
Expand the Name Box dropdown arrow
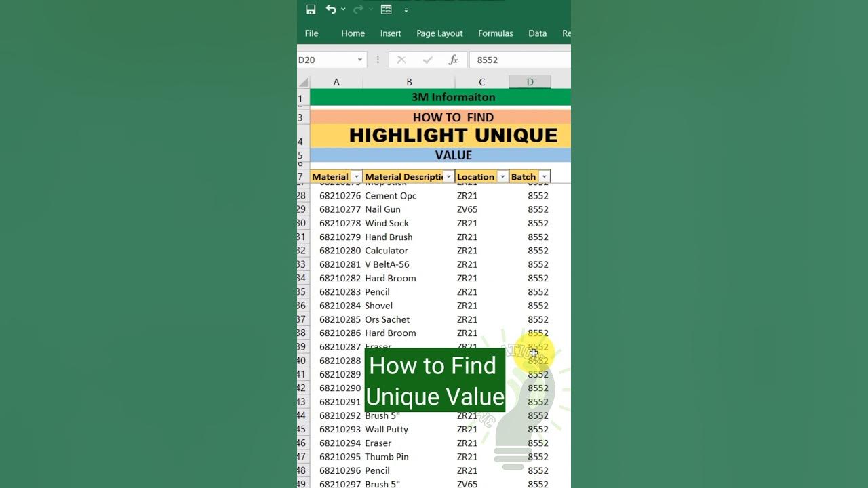point(360,60)
